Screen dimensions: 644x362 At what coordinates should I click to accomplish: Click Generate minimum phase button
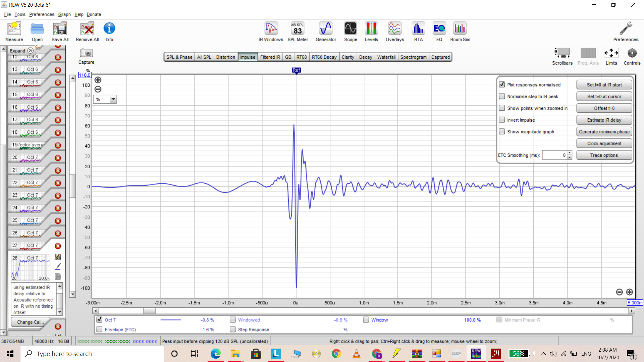(x=604, y=132)
